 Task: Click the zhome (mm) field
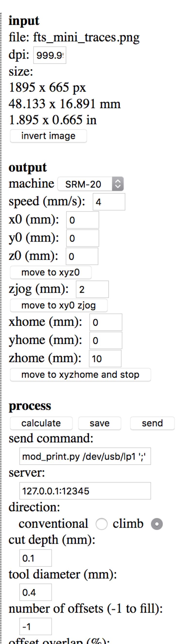click(105, 358)
